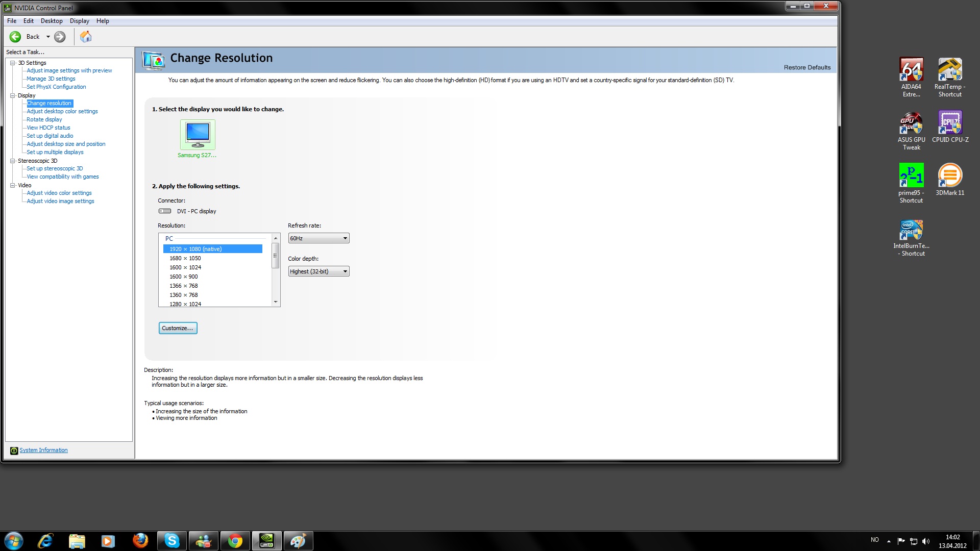Open the File menu
The image size is (980, 551).
point(12,21)
